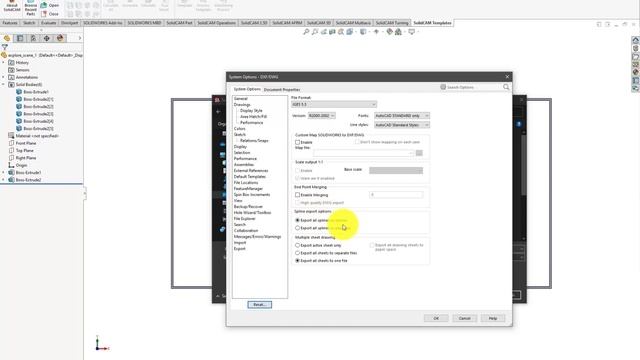Expand the manager tabs right arrow

pyautogui.click(x=80, y=38)
